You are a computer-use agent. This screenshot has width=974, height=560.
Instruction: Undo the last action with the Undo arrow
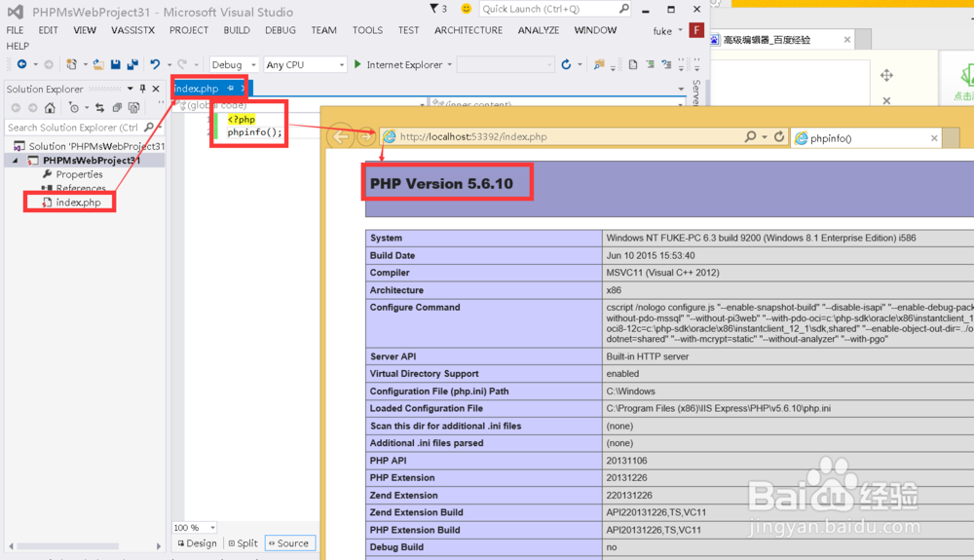[x=155, y=64]
